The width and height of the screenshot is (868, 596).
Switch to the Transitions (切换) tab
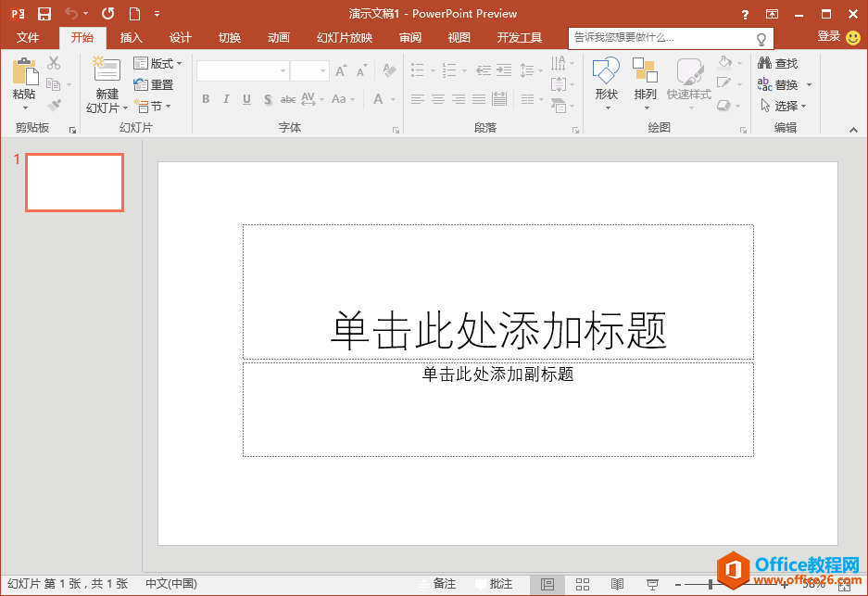click(230, 38)
